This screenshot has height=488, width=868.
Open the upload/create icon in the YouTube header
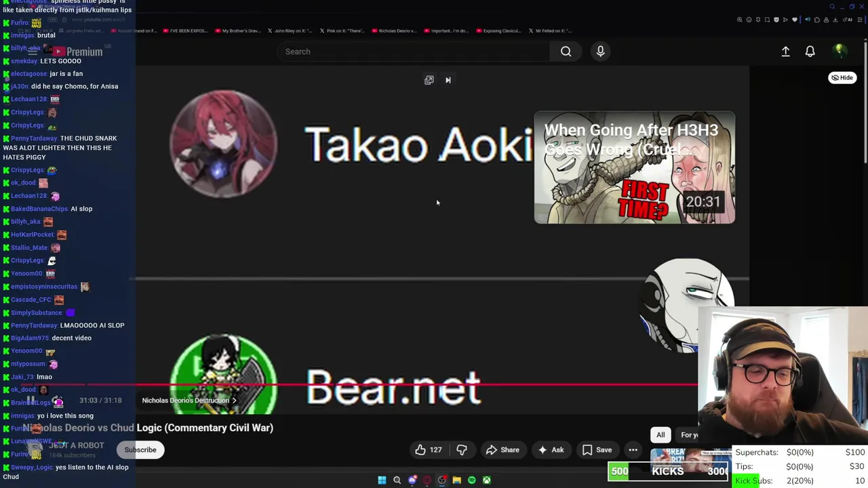pyautogui.click(x=785, y=52)
